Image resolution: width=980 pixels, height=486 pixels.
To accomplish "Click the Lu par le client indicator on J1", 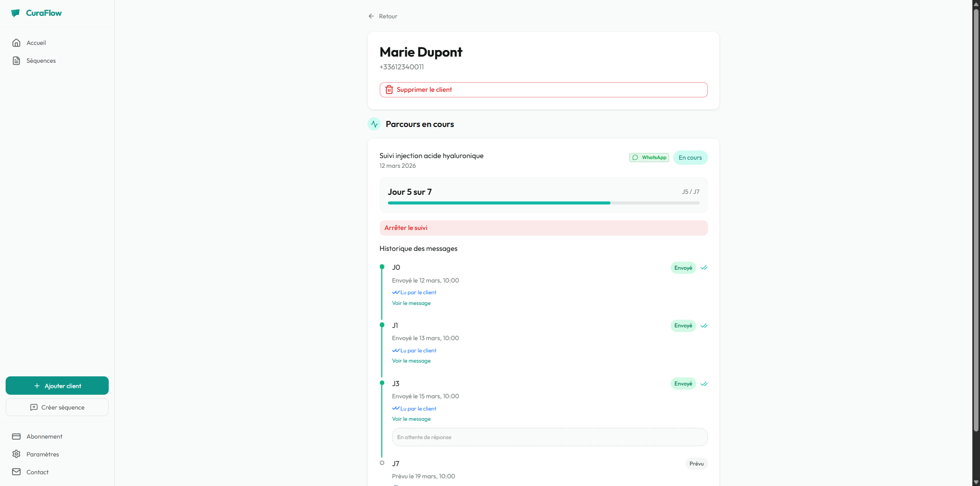I will (x=414, y=350).
